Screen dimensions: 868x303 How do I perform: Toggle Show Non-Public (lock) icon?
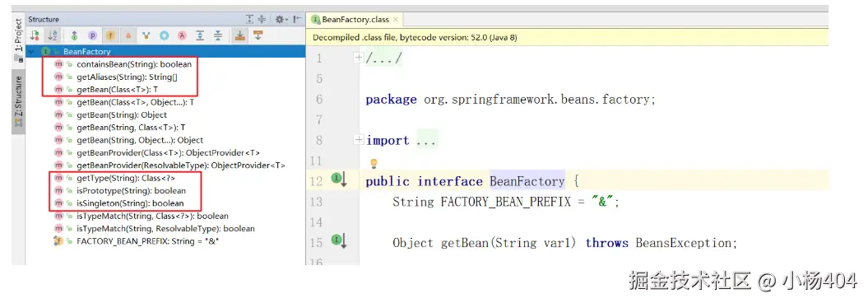[x=128, y=35]
